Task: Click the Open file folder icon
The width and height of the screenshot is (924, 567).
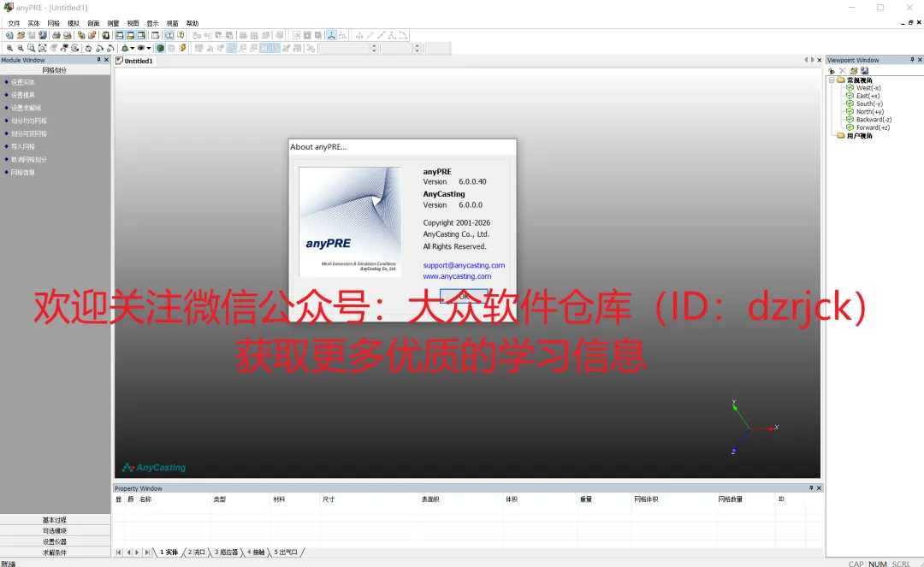Action: click(x=21, y=35)
